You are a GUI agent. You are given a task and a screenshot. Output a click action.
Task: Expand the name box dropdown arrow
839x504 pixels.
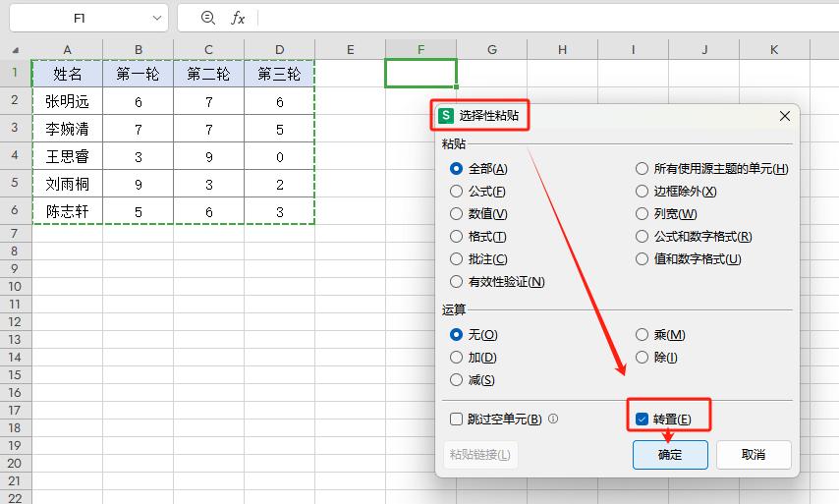tap(157, 19)
